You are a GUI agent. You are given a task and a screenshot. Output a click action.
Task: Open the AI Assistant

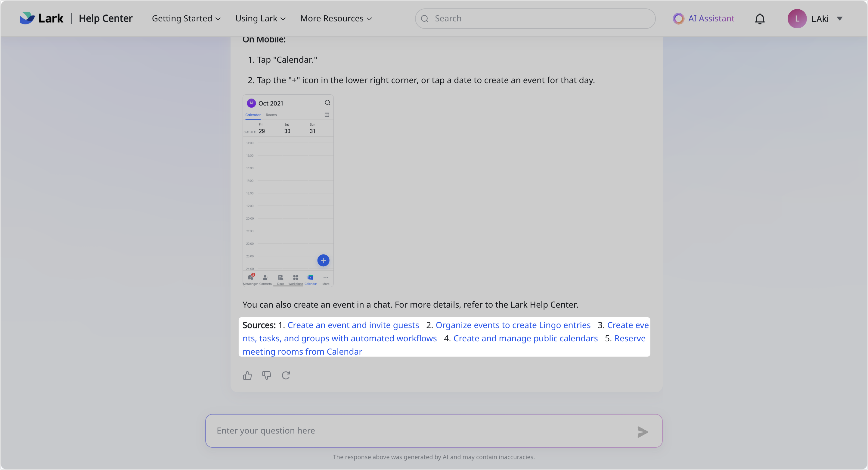704,18
